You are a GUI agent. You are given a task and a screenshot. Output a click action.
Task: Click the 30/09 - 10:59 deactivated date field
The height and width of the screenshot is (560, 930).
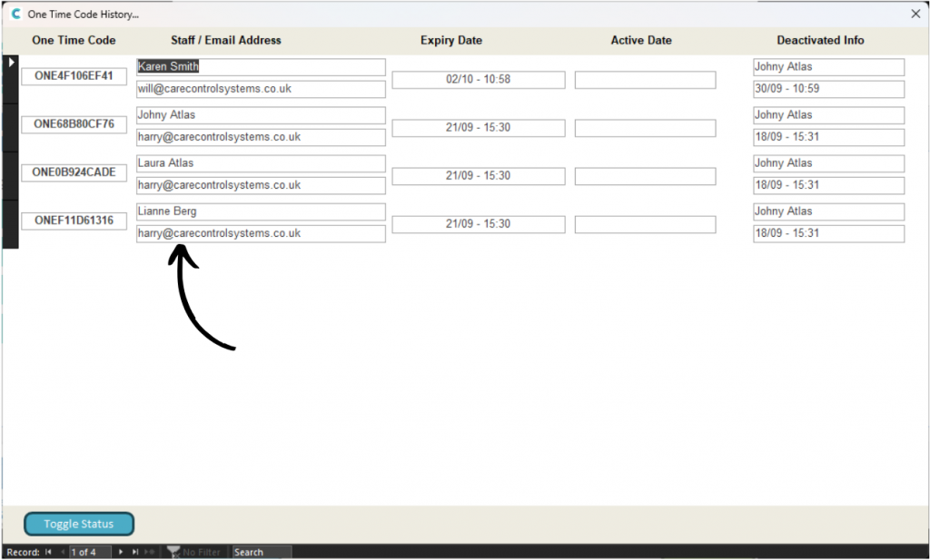[x=828, y=89]
